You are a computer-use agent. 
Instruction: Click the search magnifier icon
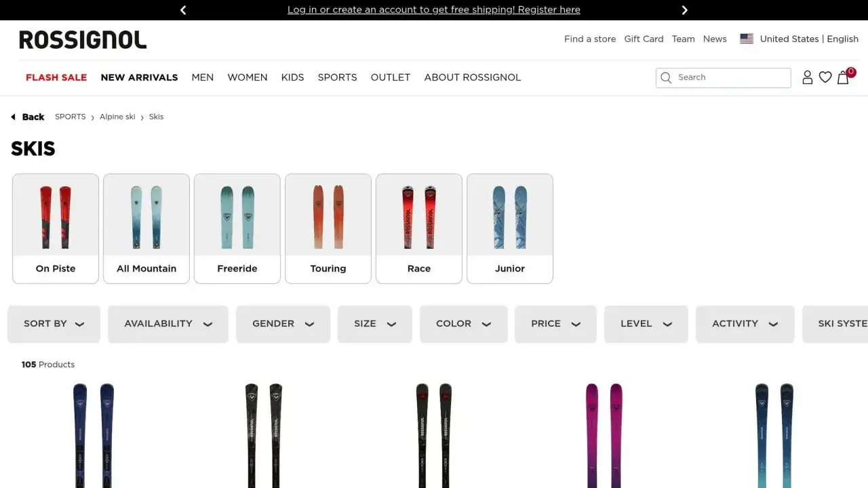click(666, 77)
